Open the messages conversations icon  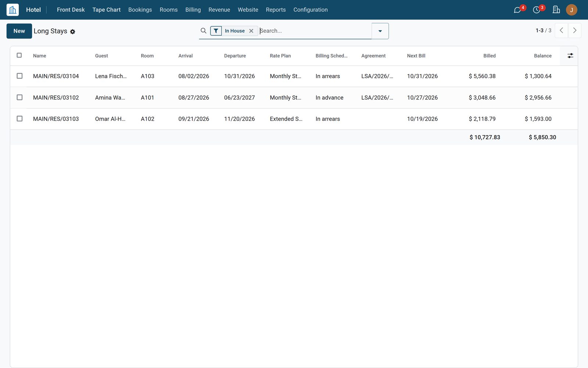[x=517, y=10]
